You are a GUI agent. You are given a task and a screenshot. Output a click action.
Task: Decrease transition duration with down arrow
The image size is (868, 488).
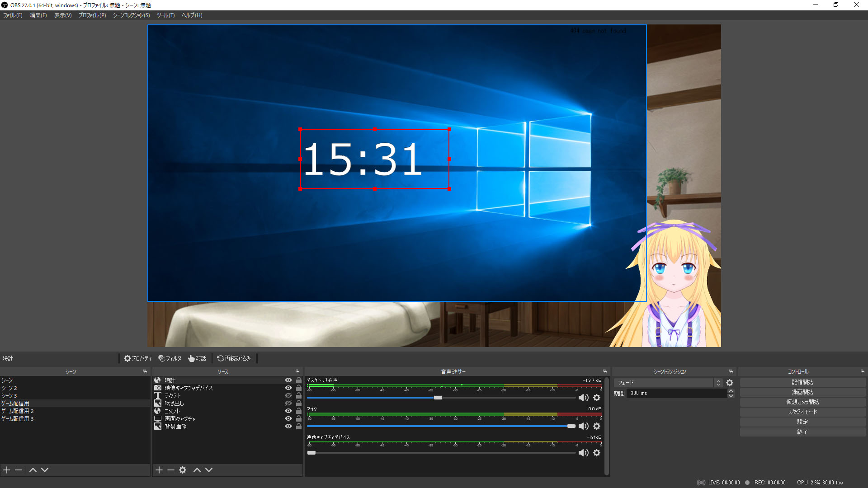coord(731,396)
